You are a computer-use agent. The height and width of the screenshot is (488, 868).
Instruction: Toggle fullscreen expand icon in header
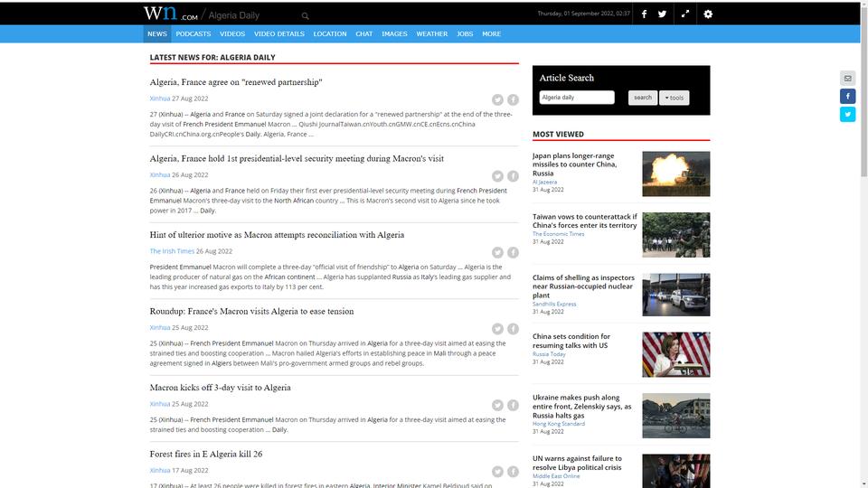tap(685, 14)
